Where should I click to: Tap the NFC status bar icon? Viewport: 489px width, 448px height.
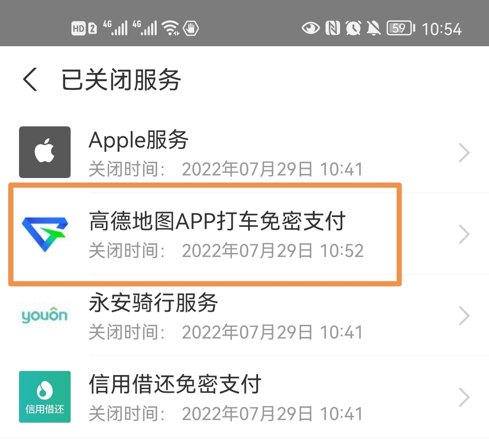tap(332, 29)
